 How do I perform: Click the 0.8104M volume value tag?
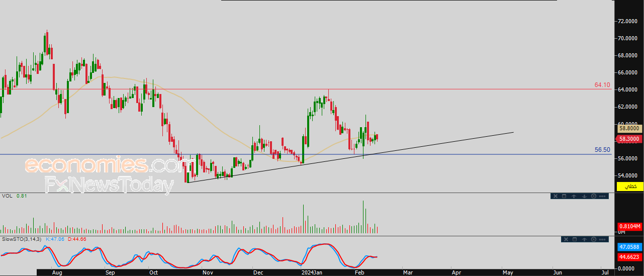tap(630, 226)
